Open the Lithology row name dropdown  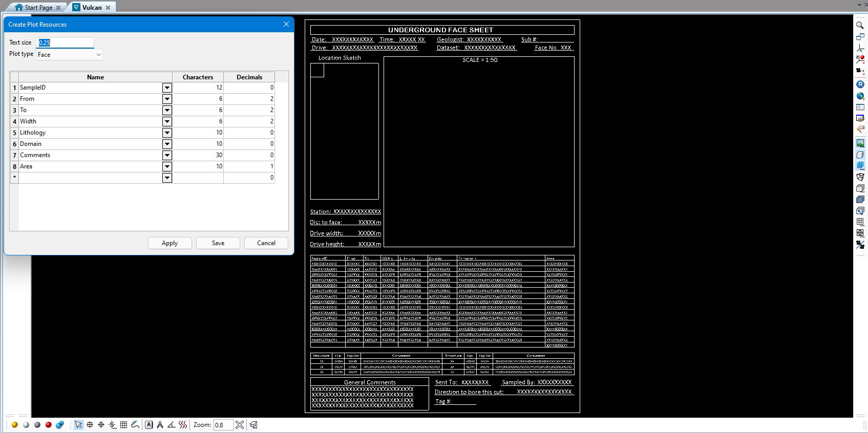pyautogui.click(x=167, y=133)
